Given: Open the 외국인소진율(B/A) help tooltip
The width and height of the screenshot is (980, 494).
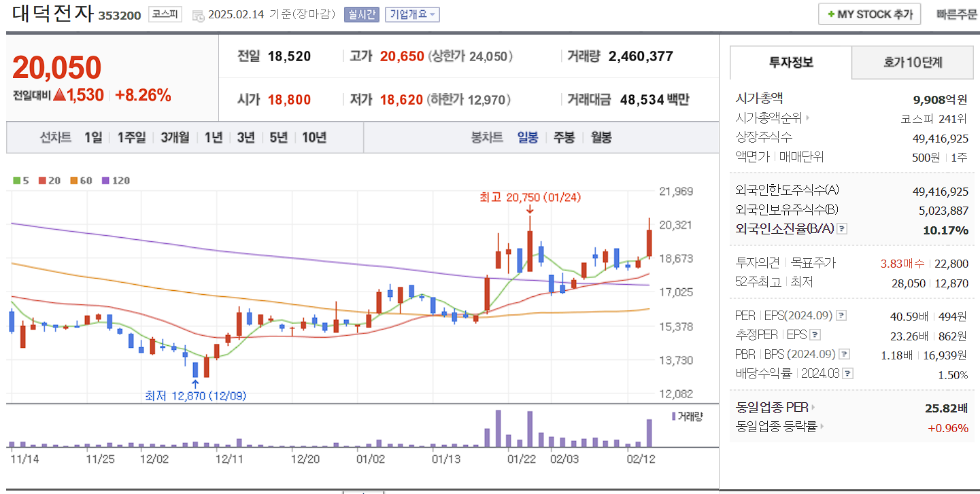Looking at the screenshot, I should (841, 229).
